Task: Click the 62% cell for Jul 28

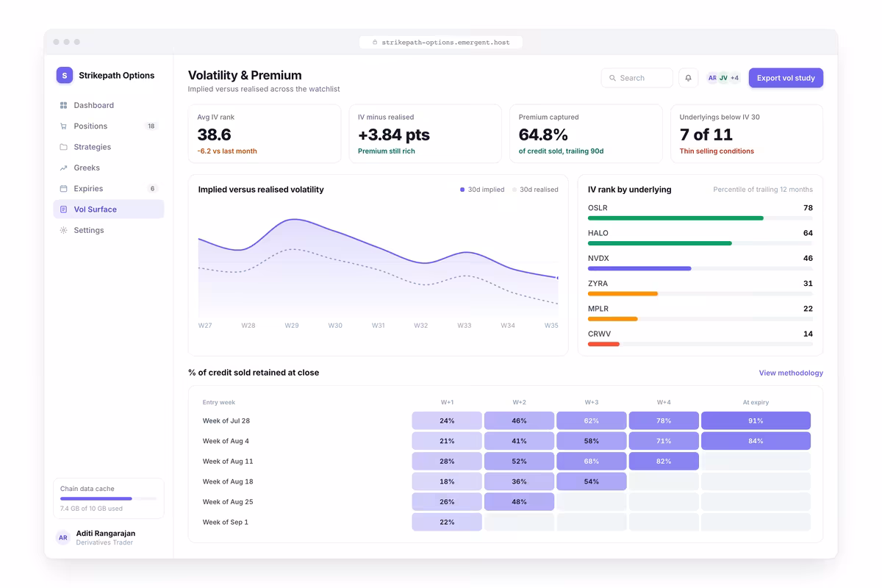Action: point(592,420)
